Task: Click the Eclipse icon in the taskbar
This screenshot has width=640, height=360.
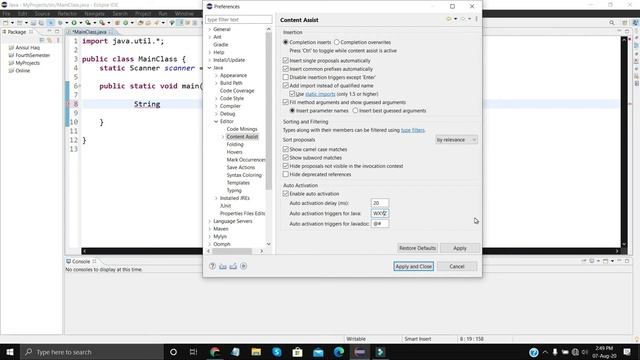Action: [360, 352]
